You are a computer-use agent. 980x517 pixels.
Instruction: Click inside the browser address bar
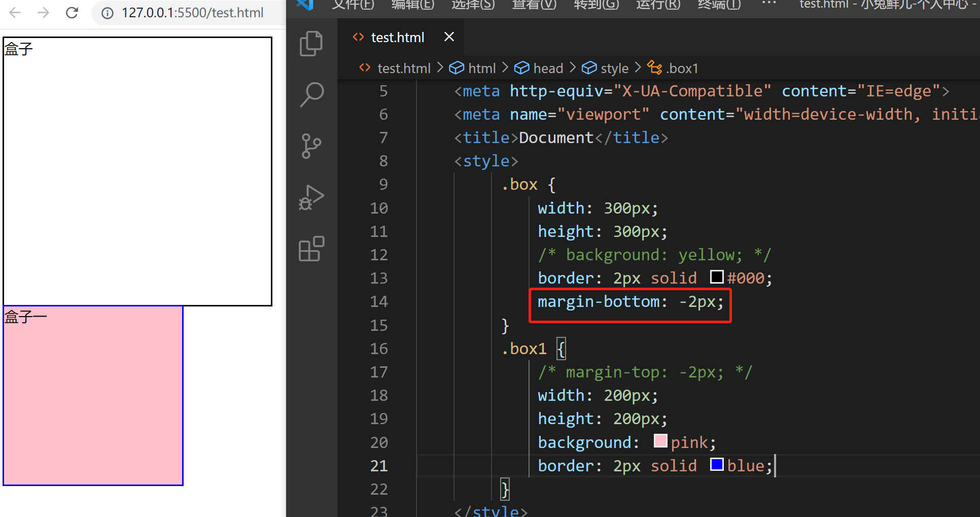point(193,13)
